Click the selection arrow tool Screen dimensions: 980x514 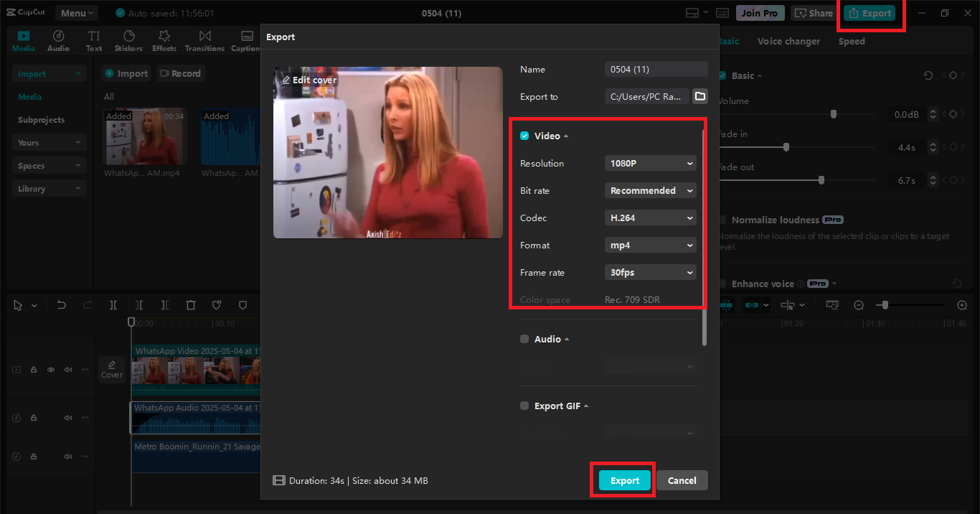pyautogui.click(x=19, y=305)
